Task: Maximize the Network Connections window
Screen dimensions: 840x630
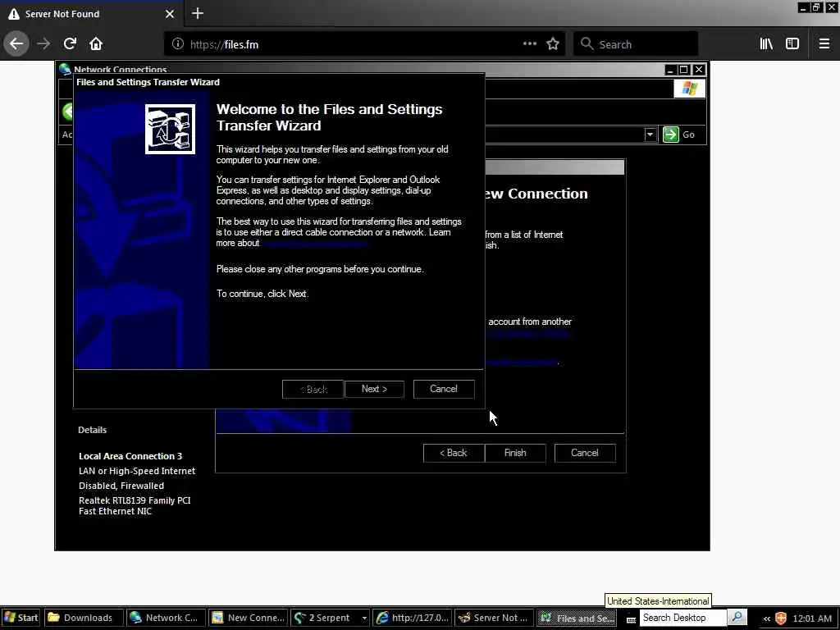Action: [x=684, y=70]
